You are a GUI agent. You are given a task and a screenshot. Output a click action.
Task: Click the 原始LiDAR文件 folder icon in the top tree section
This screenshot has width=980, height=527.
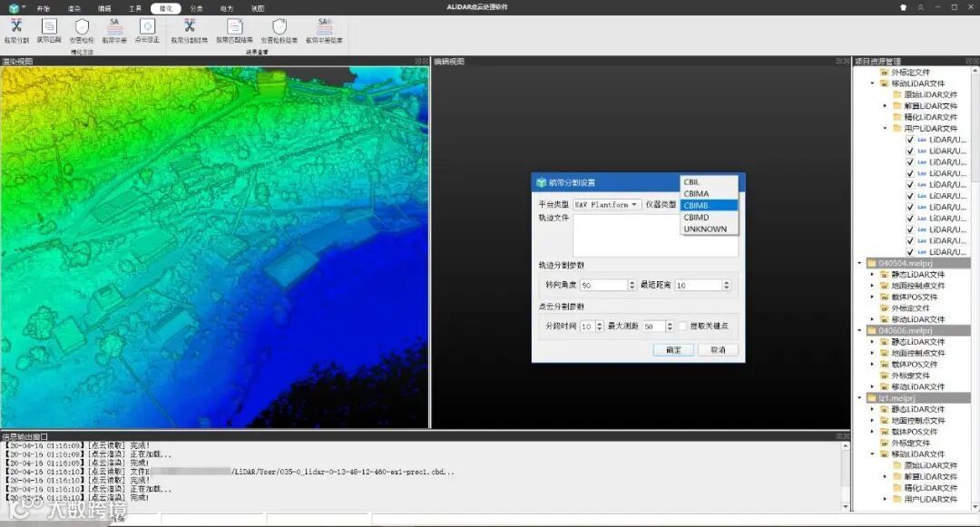897,94
